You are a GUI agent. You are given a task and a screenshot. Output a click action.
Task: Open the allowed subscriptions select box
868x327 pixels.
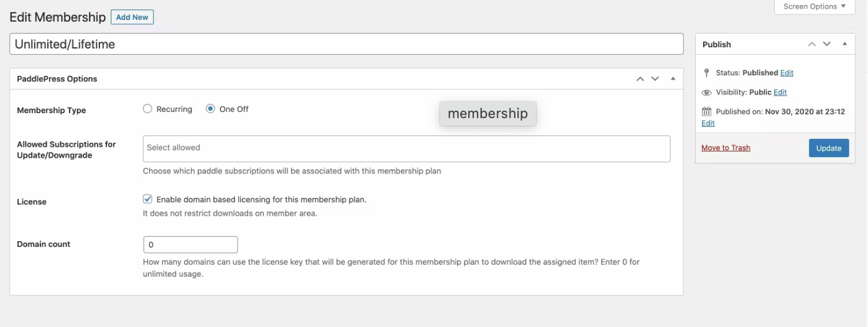coord(406,149)
